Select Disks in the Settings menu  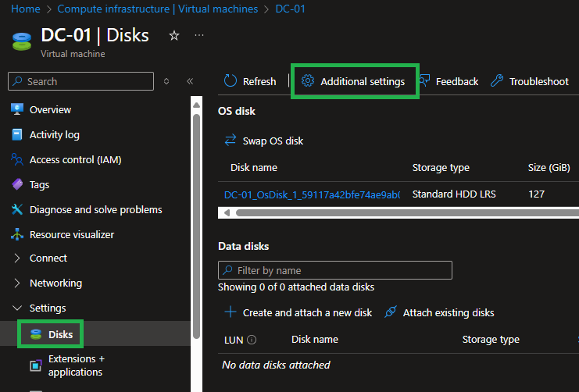(x=60, y=334)
